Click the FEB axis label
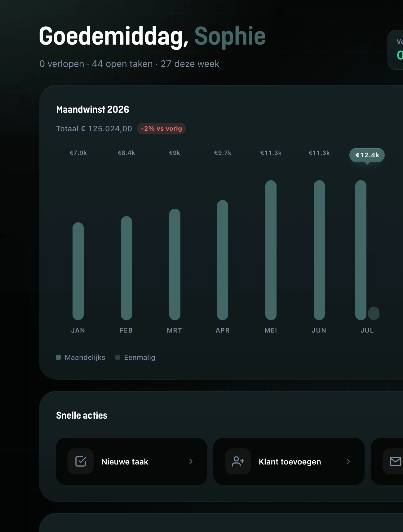This screenshot has width=403, height=532. pyautogui.click(x=126, y=330)
